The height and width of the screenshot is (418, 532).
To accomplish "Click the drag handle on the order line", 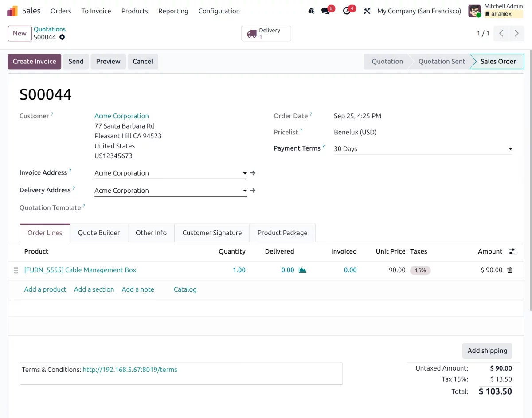I will [16, 270].
